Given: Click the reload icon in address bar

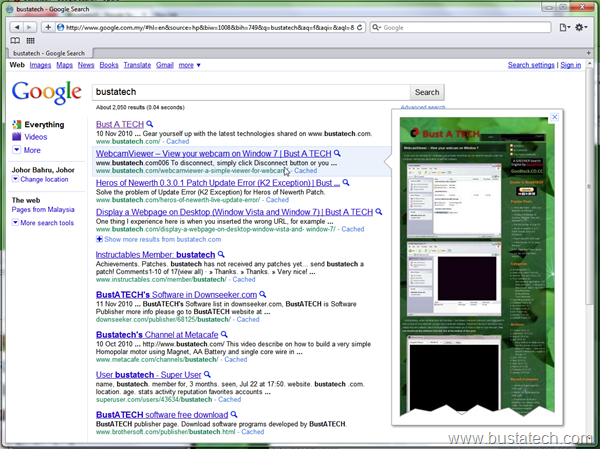Looking at the screenshot, I should click(x=359, y=28).
